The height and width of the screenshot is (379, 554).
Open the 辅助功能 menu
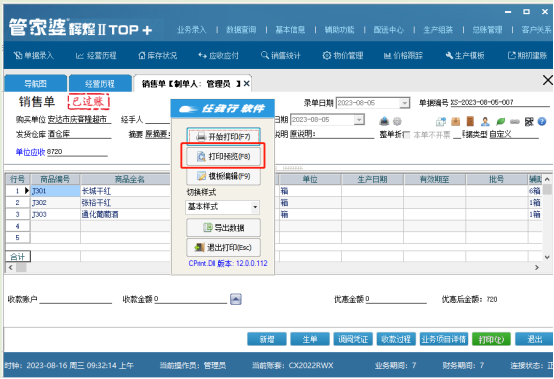pyautogui.click(x=340, y=30)
